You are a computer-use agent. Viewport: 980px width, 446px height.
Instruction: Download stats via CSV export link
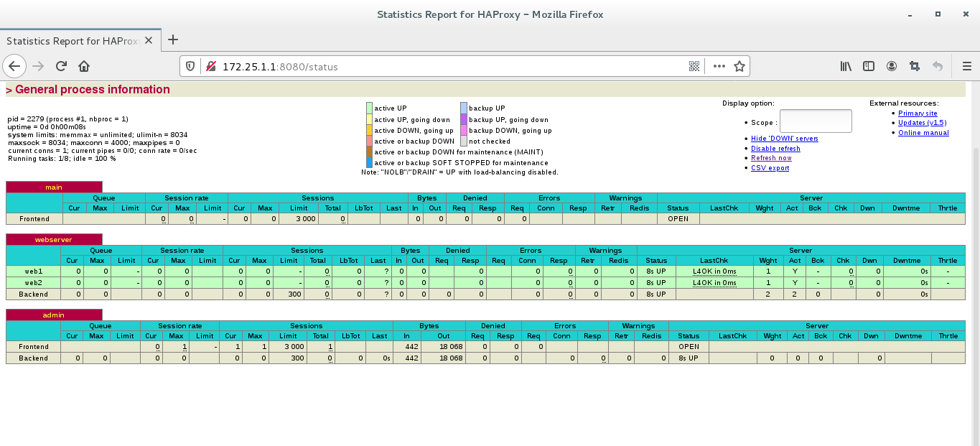pyautogui.click(x=770, y=168)
